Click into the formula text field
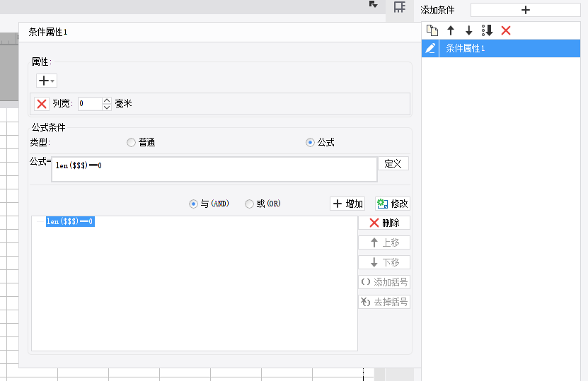 (x=214, y=170)
